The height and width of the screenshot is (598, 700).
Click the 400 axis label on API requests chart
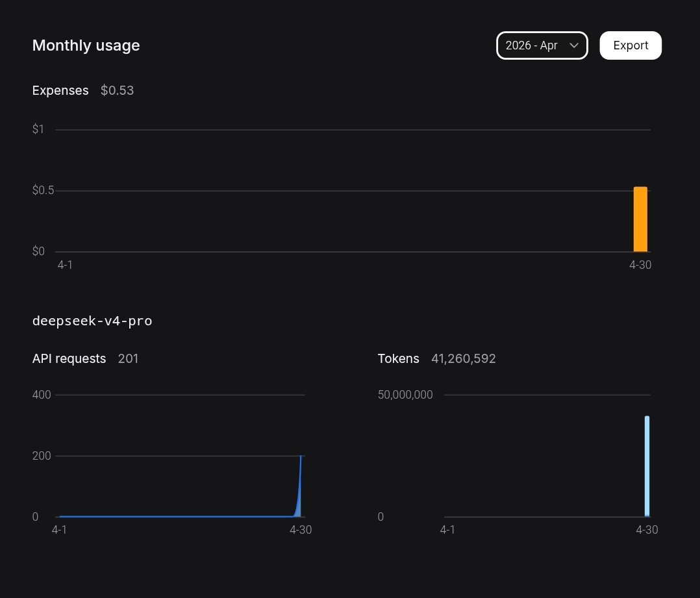pyautogui.click(x=42, y=395)
